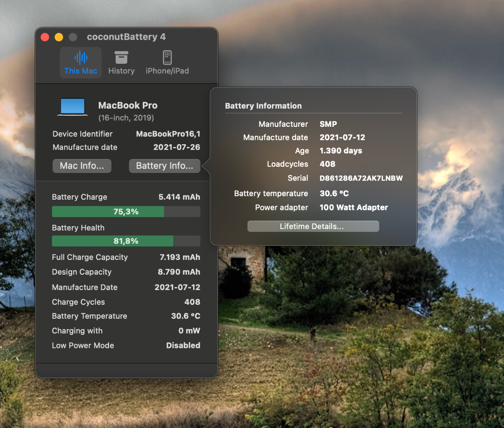
Task: Select the Low Power Mode Disabled value
Action: [x=183, y=345]
